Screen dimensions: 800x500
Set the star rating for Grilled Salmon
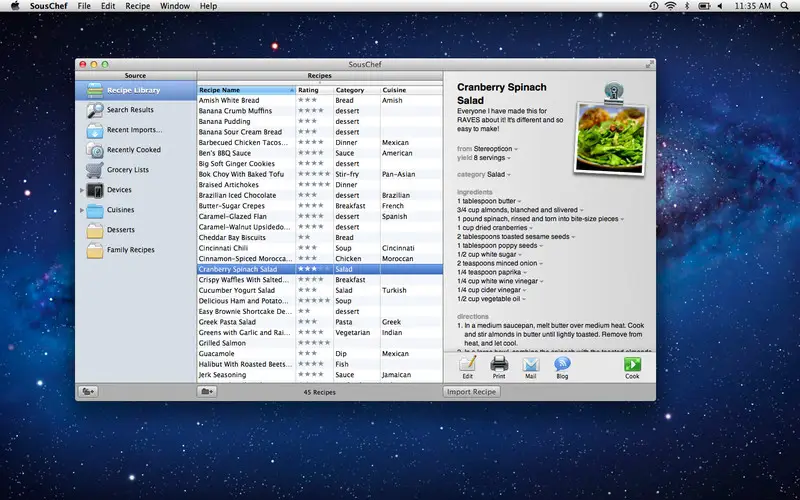point(314,343)
